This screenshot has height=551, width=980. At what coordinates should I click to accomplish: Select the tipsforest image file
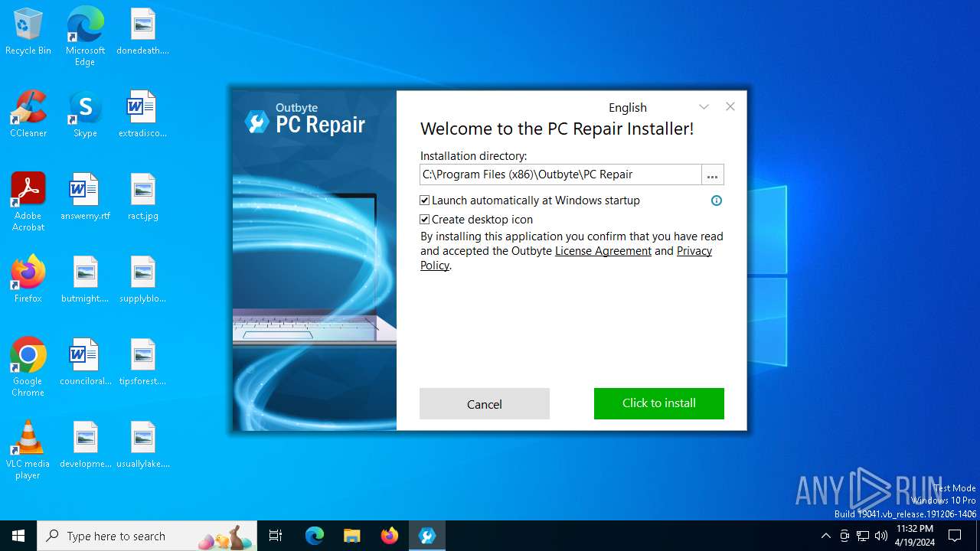143,362
